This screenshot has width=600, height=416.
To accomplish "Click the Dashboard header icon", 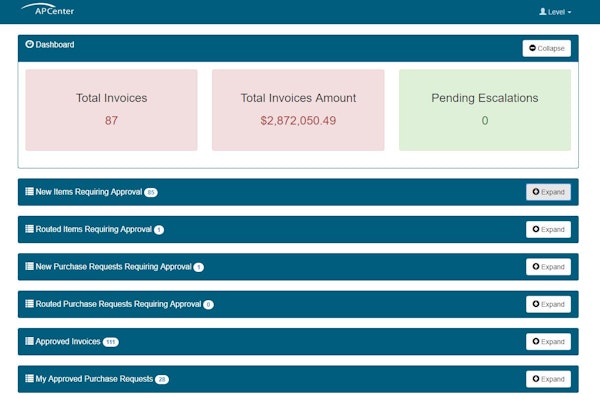I will pos(29,45).
